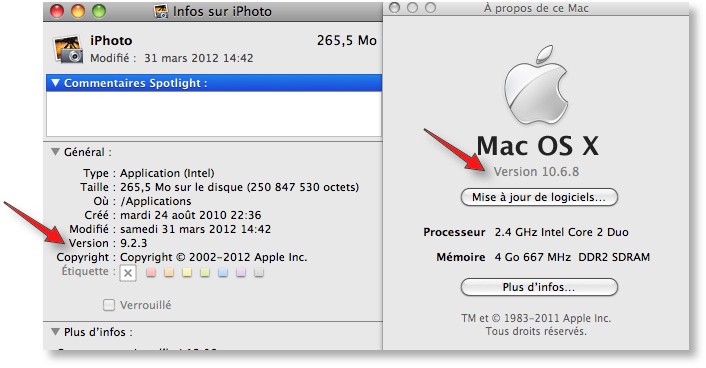The image size is (706, 368).
Task: Click Processeur value 2.4 GHz Intel Core 2 Duo
Action: 561,232
